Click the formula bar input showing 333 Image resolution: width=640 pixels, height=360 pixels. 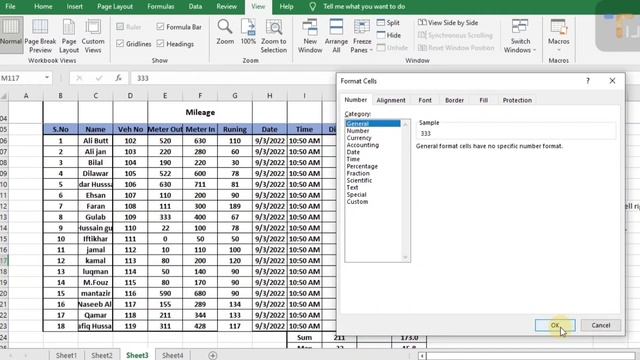(233, 78)
